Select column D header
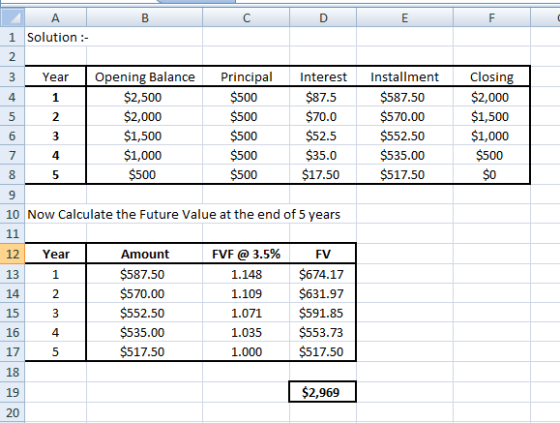 (323, 18)
